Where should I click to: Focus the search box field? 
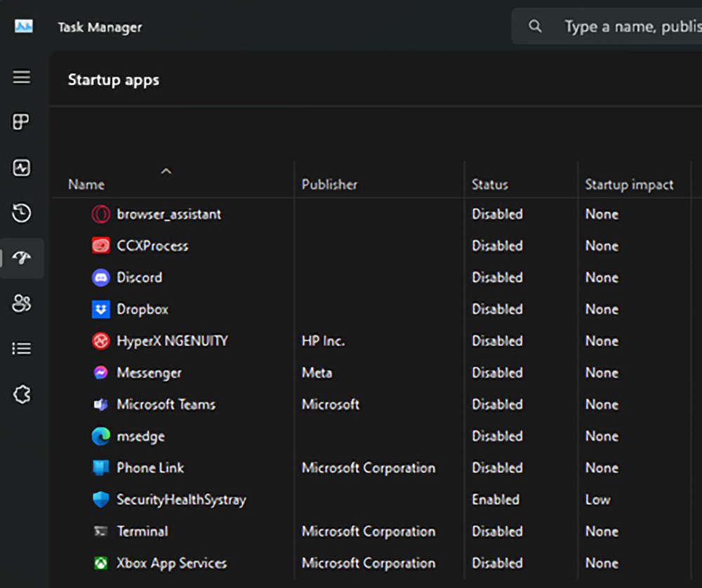click(607, 27)
